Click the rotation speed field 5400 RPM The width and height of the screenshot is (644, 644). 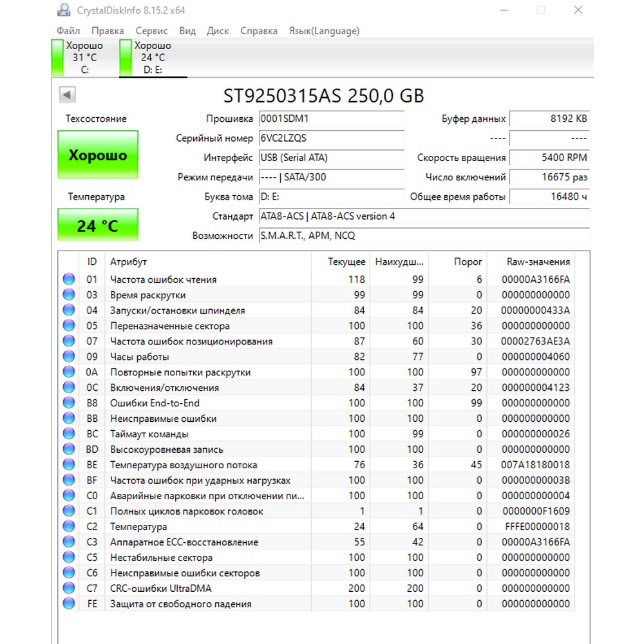549,158
